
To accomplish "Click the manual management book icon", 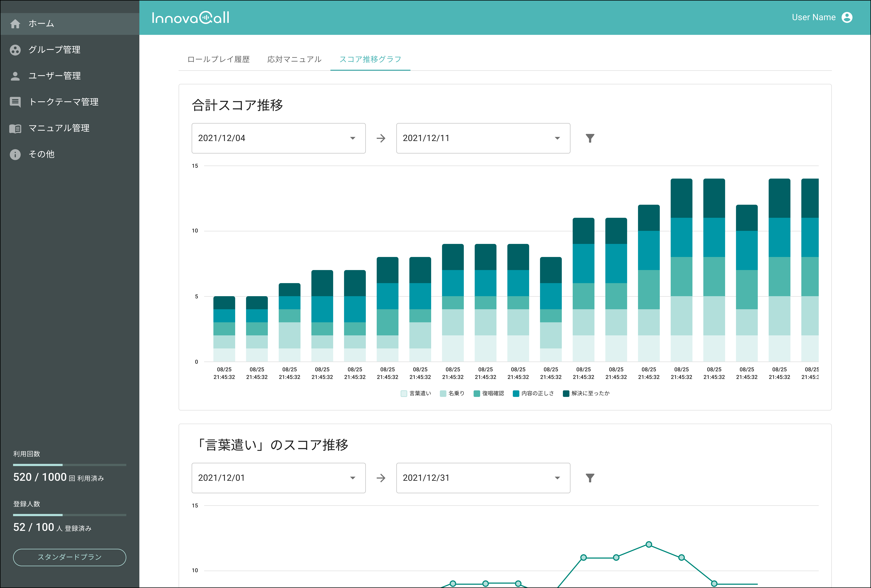I will point(15,128).
